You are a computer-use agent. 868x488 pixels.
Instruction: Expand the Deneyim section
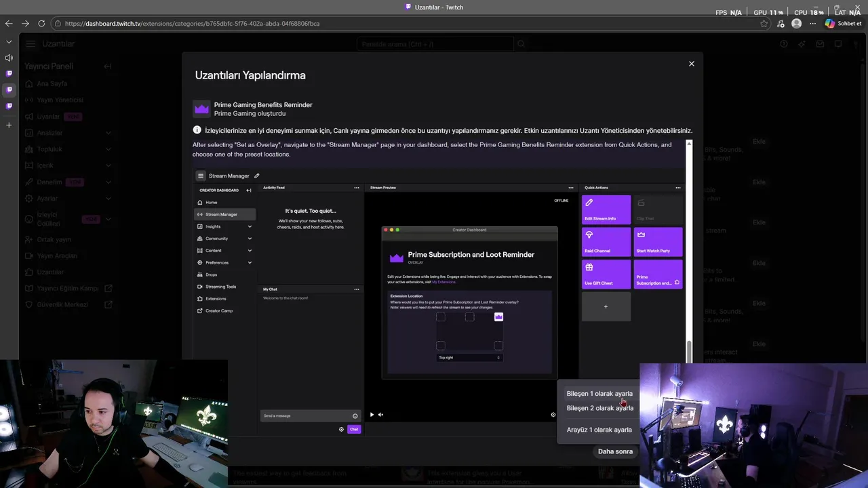pos(108,182)
